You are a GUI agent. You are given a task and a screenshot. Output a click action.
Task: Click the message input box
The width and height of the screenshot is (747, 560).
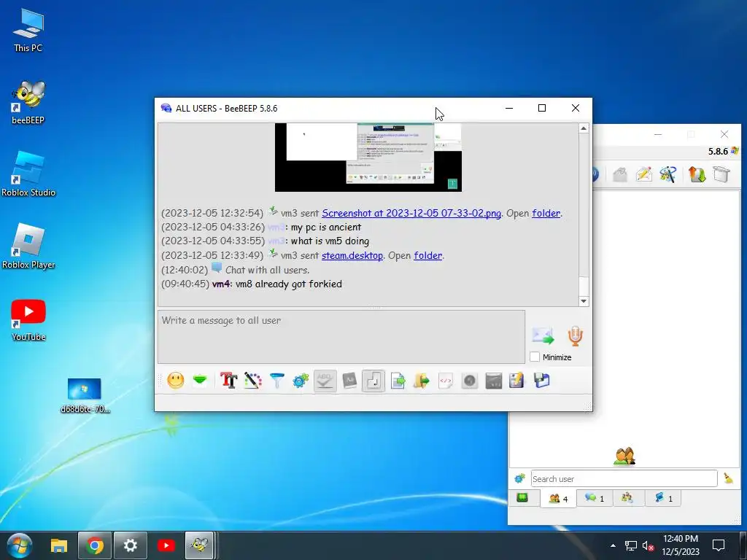pyautogui.click(x=341, y=337)
